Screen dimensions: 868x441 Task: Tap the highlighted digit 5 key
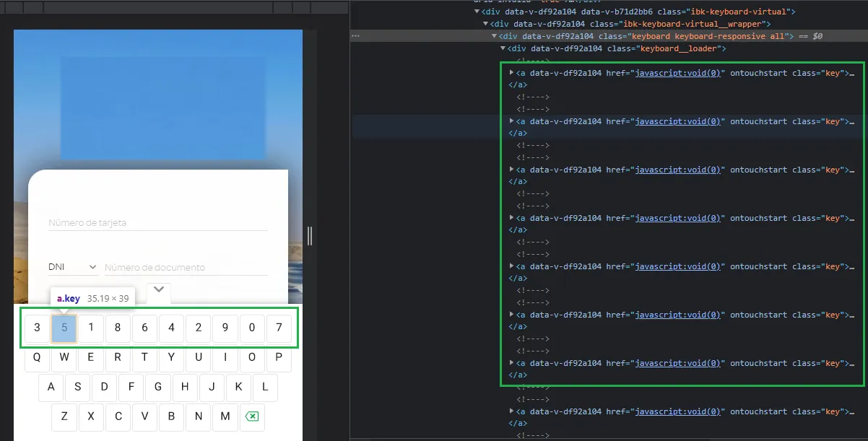coord(64,328)
